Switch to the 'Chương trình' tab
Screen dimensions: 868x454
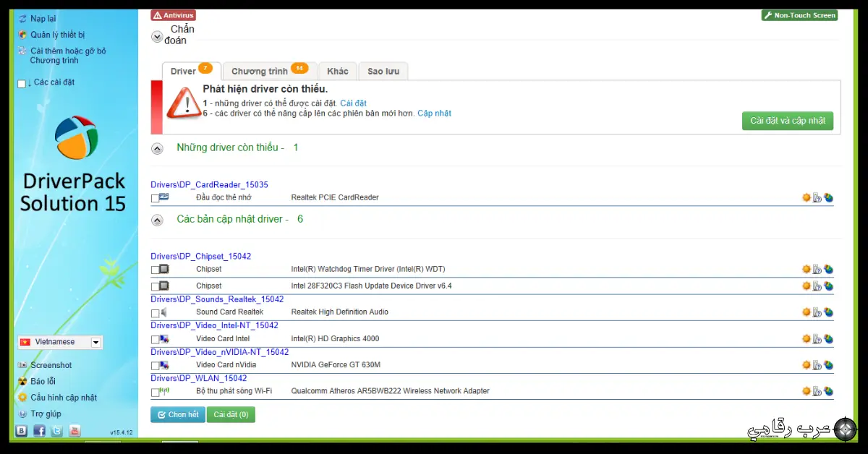click(269, 71)
